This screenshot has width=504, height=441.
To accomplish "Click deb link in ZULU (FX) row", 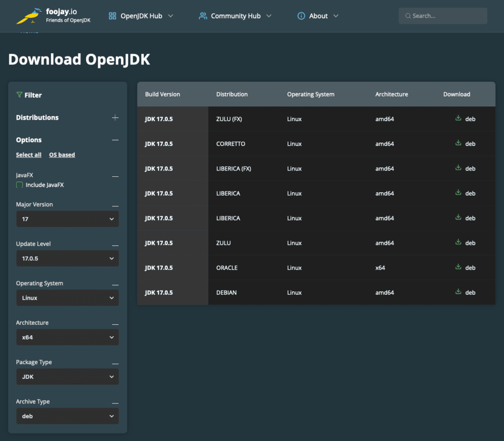I will tap(470, 119).
